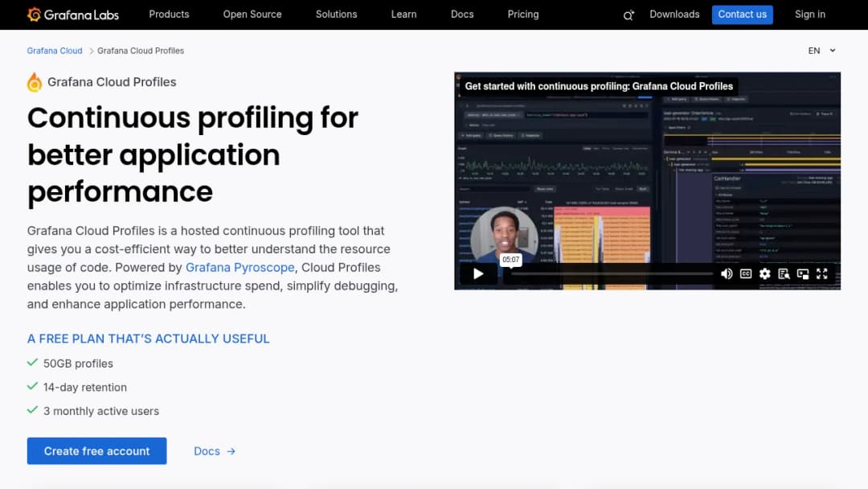Click the '14-day retention' text
The height and width of the screenshot is (489, 868).
84,388
